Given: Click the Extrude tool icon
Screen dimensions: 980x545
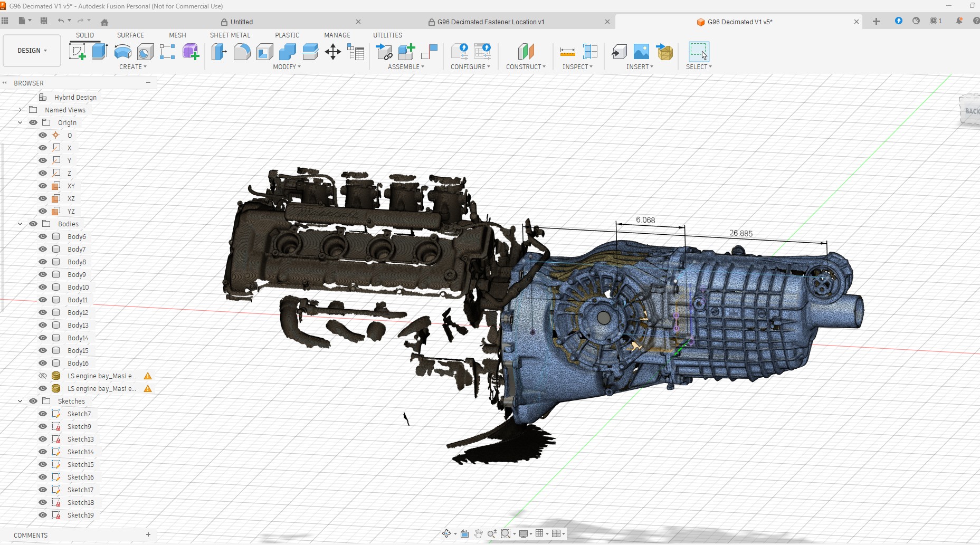Looking at the screenshot, I should 100,52.
